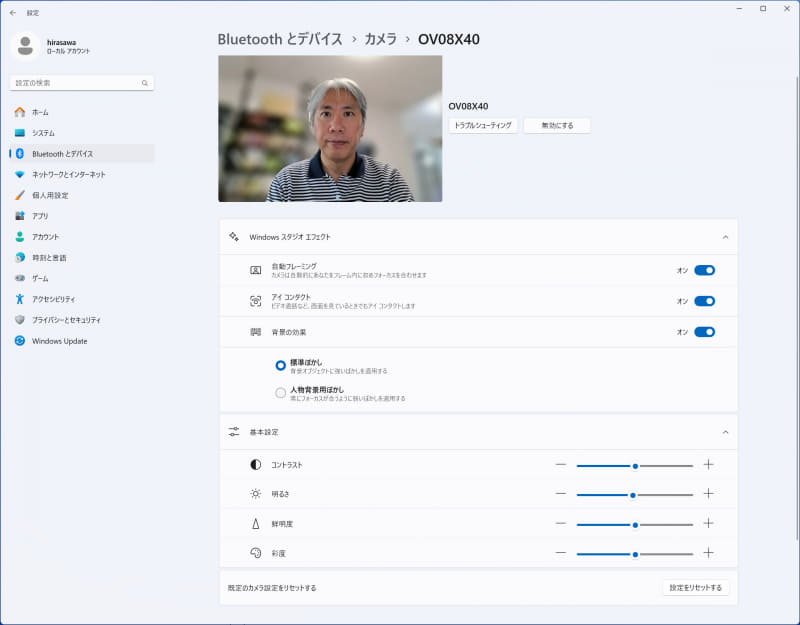
Task: Open Windows Update from the sidebar
Action: [x=60, y=340]
